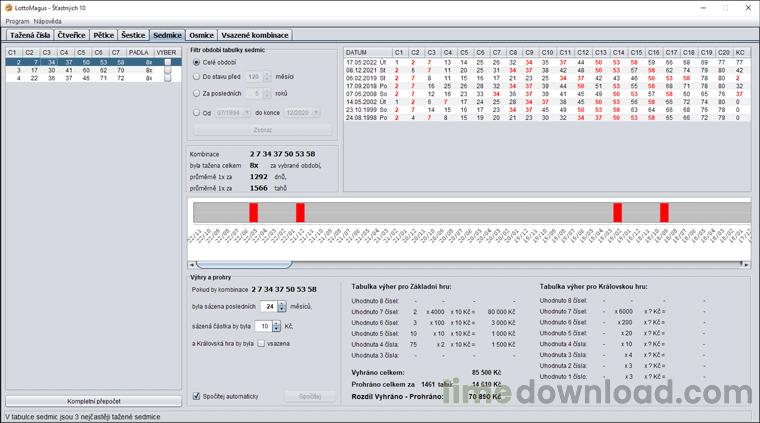The width and height of the screenshot is (760, 423).
Task: Click the timeline horizontal scrollbar thumb
Action: point(244,265)
